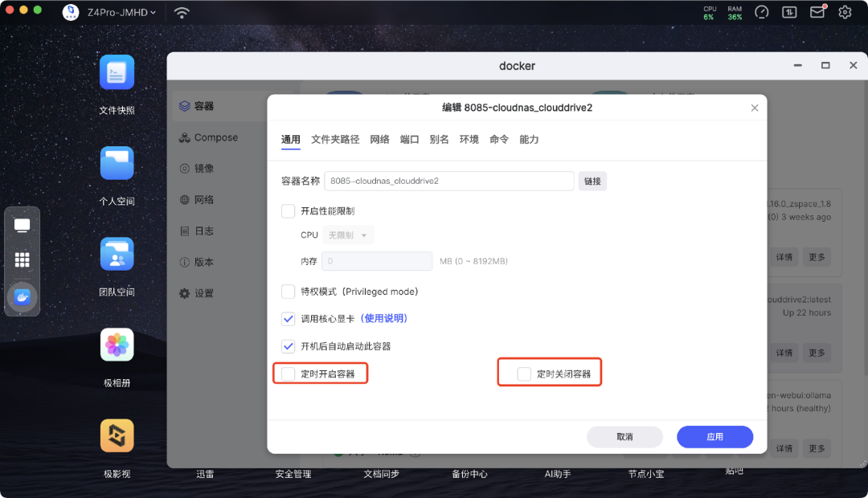Screen dimensions: 868x498
Task: Enable 开启性能限制 checkbox
Action: [x=288, y=210]
